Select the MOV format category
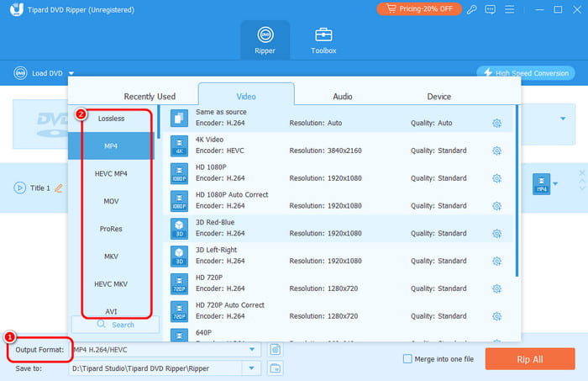 [111, 201]
